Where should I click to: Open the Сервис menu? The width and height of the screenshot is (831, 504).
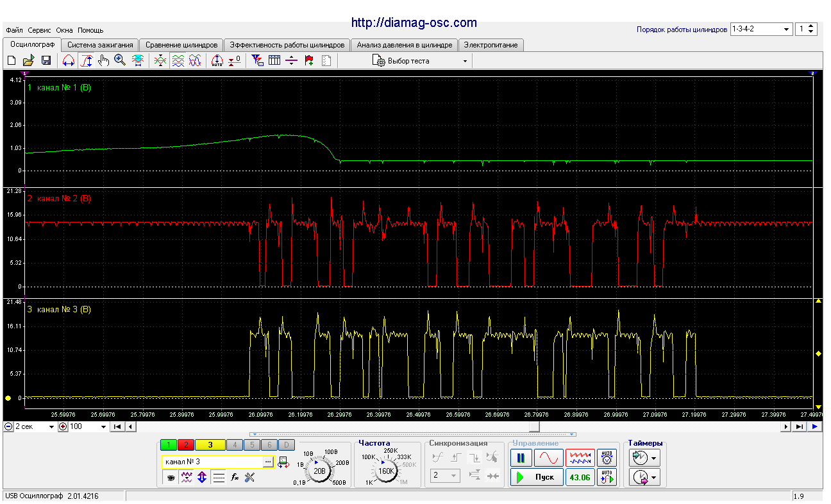(40, 30)
